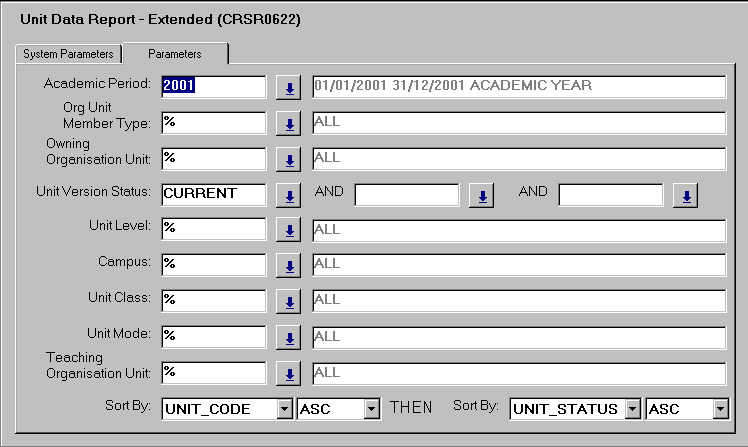
Task: Expand the UNIT_STATUS sort by dropdown
Action: 632,408
